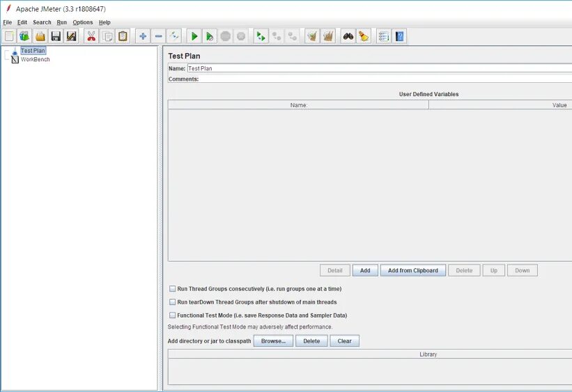572x392 pixels.
Task: Open the Help menu
Action: pos(105,22)
